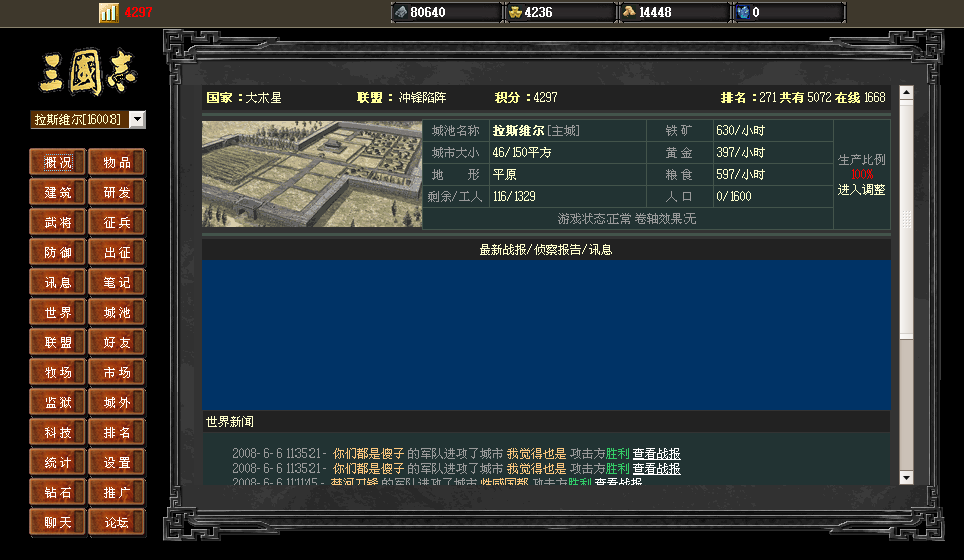Screen dimensions: 964x560
Task: Click the iron ore resource icon
Action: point(401,12)
